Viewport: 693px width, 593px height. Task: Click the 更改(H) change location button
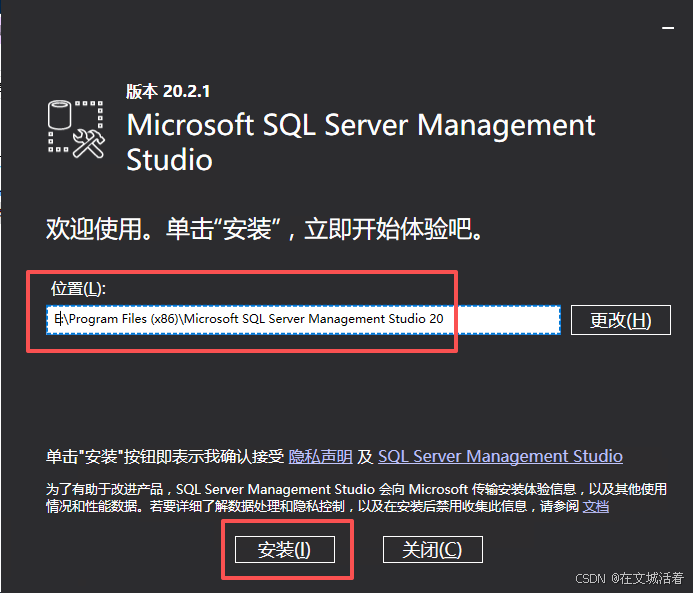pyautogui.click(x=621, y=320)
